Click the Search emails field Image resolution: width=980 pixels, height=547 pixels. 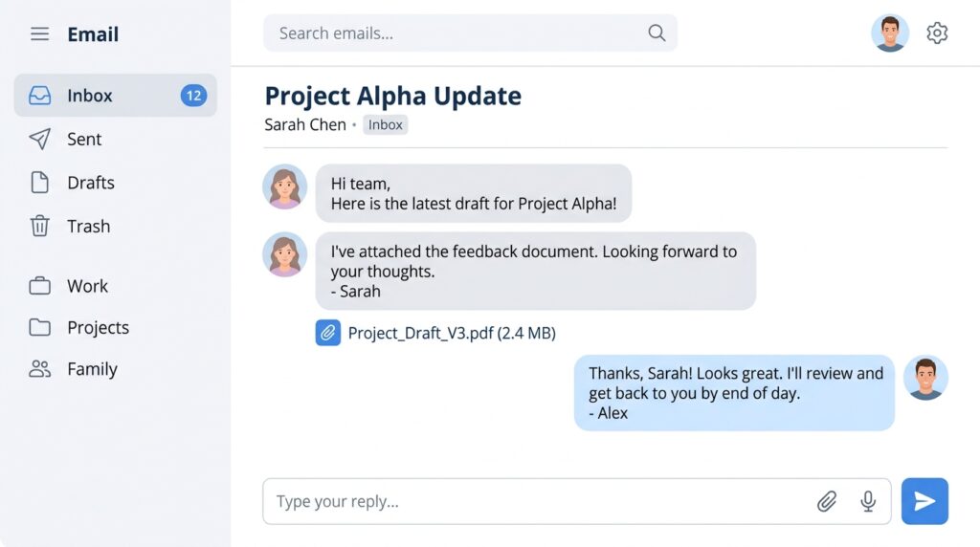click(470, 33)
